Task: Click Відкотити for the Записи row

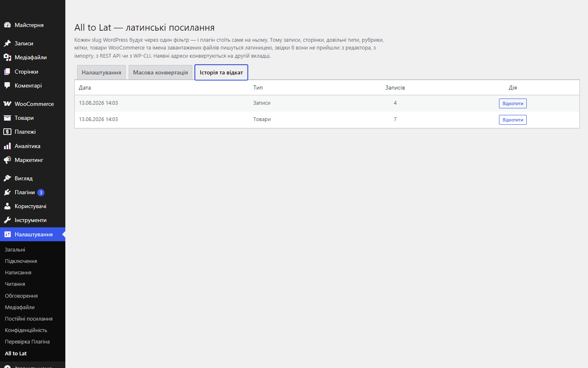Action: 513,103
